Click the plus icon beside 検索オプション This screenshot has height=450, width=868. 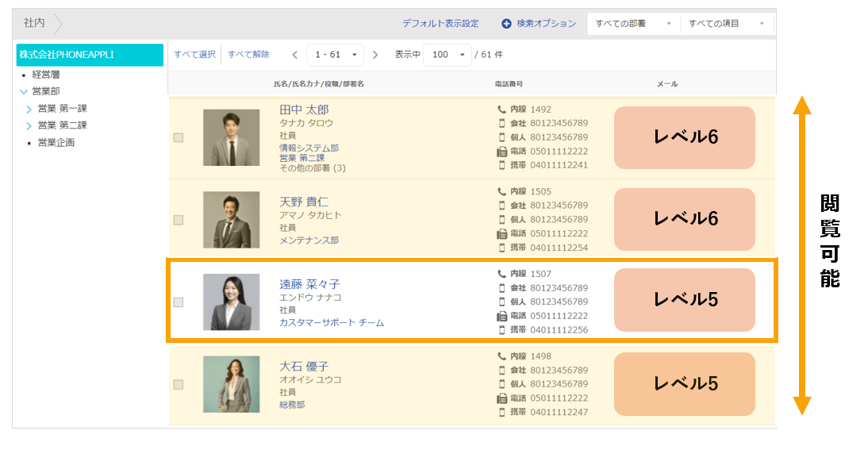point(506,24)
